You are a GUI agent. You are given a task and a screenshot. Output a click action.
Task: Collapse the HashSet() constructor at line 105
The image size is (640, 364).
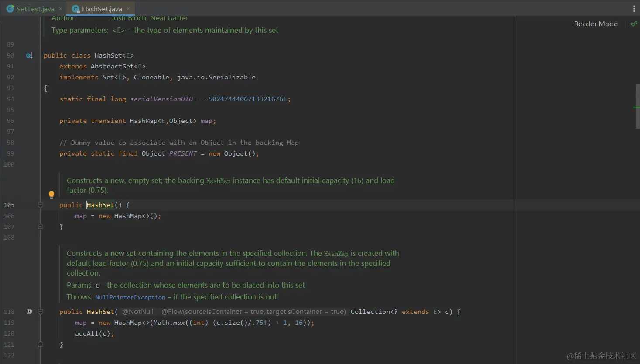pos(41,205)
